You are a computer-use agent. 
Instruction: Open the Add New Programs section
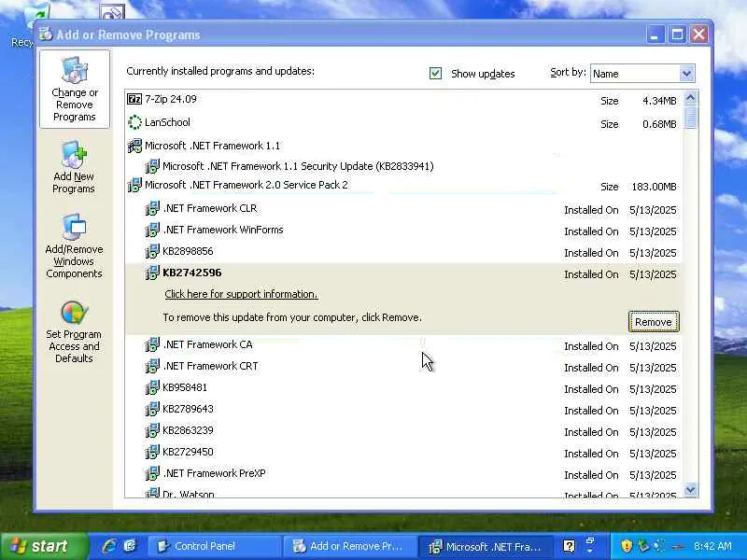(74, 167)
